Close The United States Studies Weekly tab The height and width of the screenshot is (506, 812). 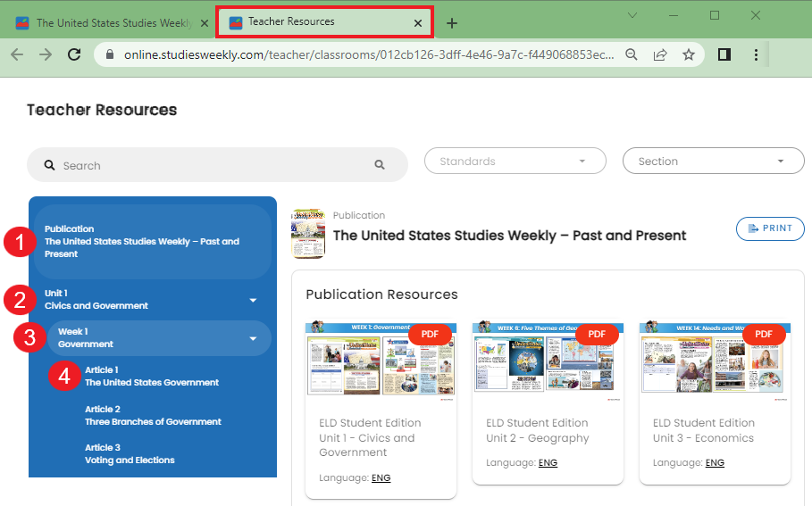[x=205, y=23]
